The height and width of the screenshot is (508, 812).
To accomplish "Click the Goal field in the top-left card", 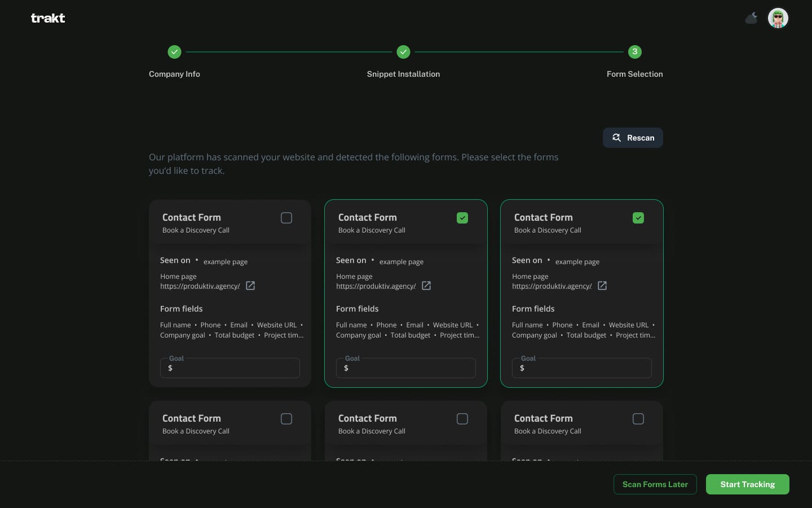I will 230,368.
